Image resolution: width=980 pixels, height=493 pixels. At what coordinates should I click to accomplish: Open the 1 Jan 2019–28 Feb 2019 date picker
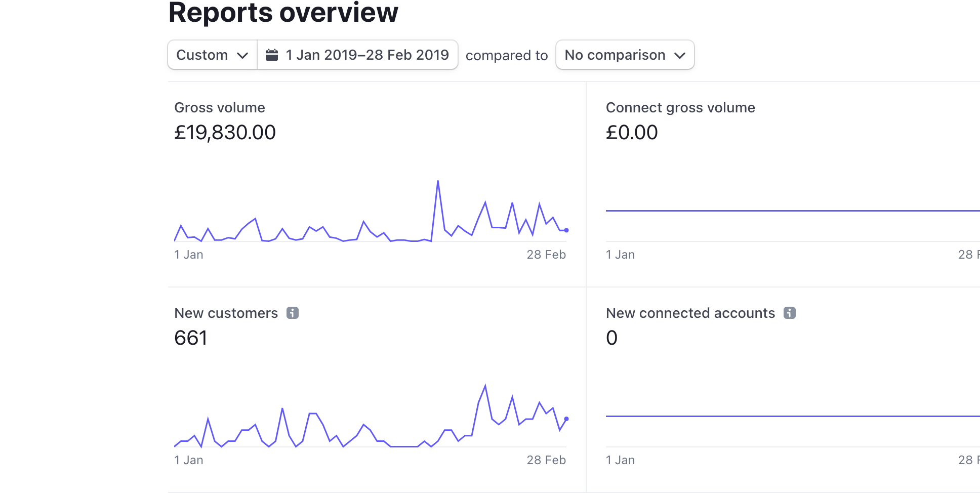tap(357, 55)
